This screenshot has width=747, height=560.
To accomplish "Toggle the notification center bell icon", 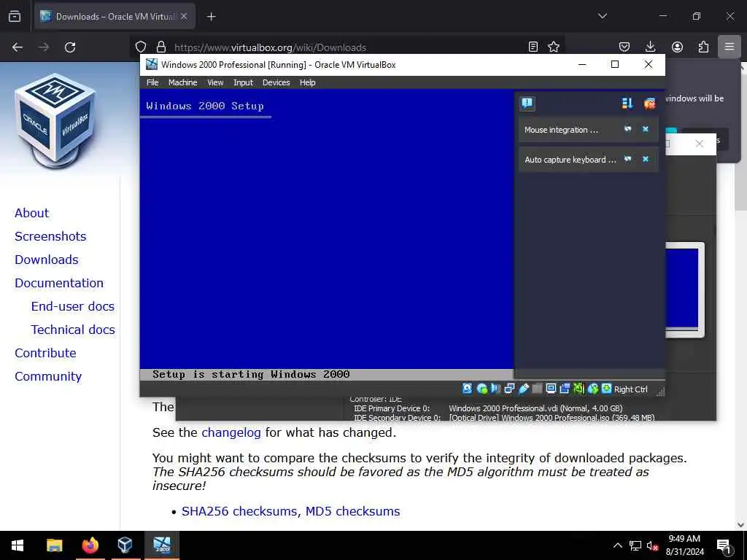I will (527, 104).
